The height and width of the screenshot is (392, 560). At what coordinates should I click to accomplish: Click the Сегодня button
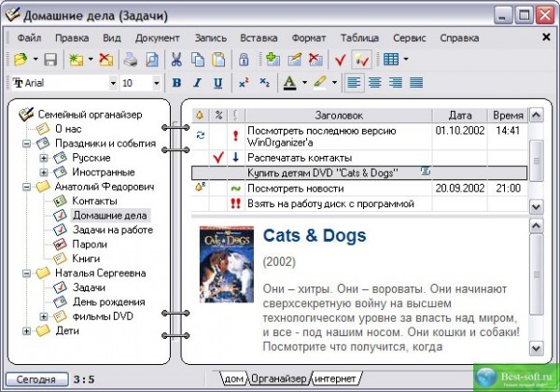coord(36,379)
